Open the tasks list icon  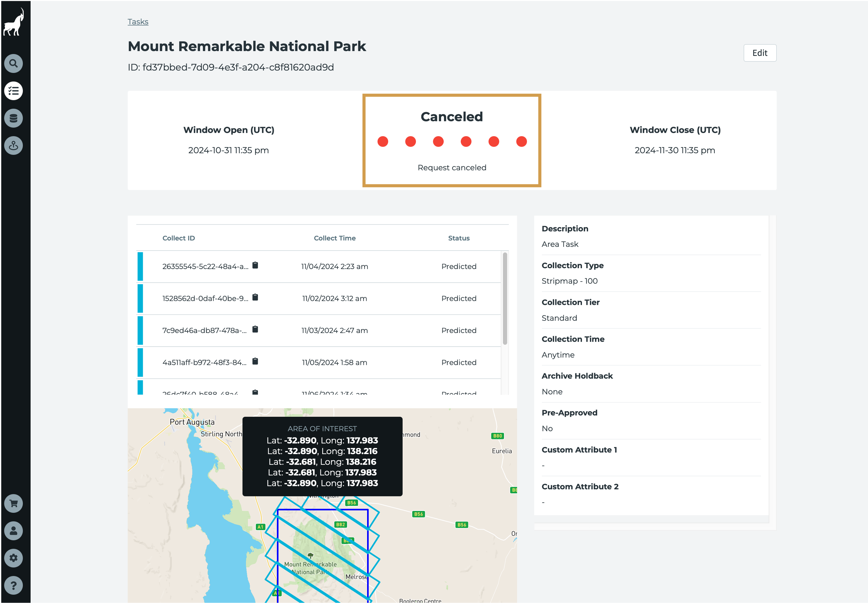coord(14,91)
